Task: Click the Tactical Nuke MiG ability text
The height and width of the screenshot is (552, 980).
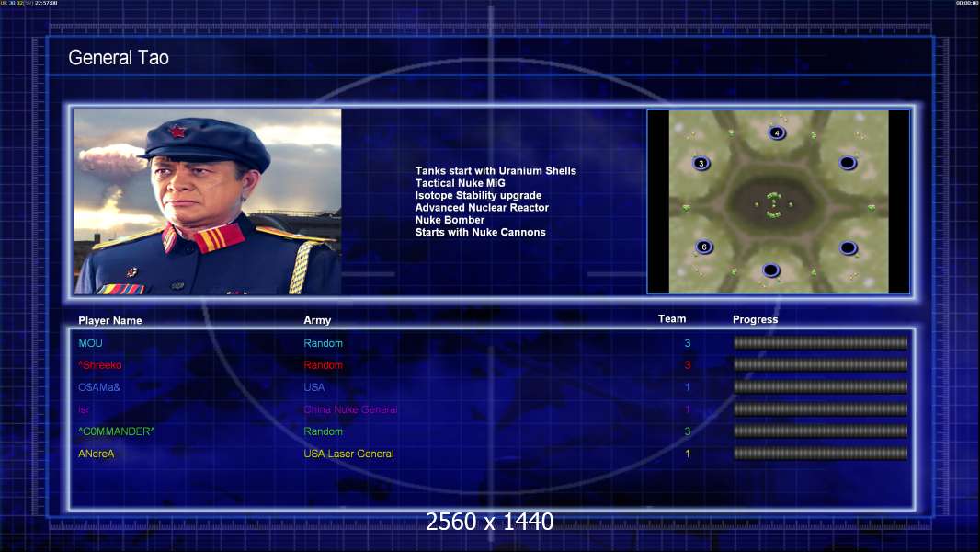Action: tap(460, 183)
